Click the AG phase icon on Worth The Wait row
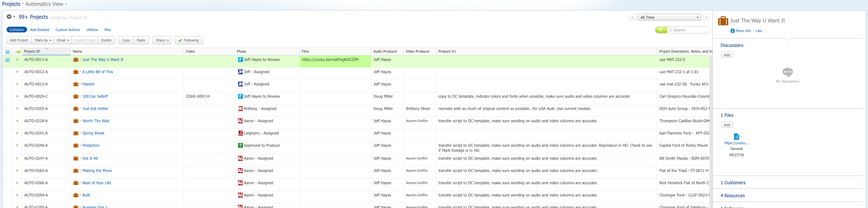868x208 pixels. point(240,121)
